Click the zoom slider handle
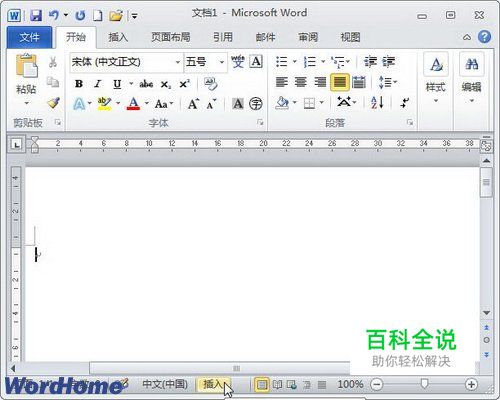The height and width of the screenshot is (400, 500). tap(424, 384)
